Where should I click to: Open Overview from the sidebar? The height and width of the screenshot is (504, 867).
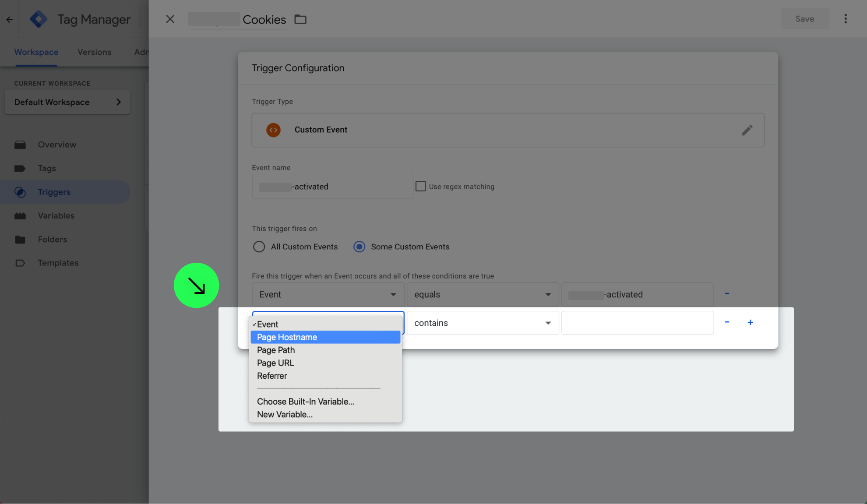[57, 145]
